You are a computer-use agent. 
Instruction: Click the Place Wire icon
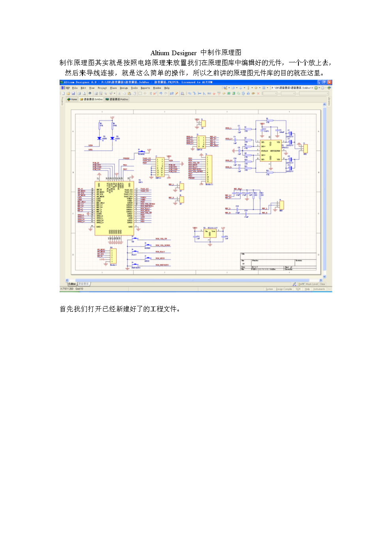189,94
